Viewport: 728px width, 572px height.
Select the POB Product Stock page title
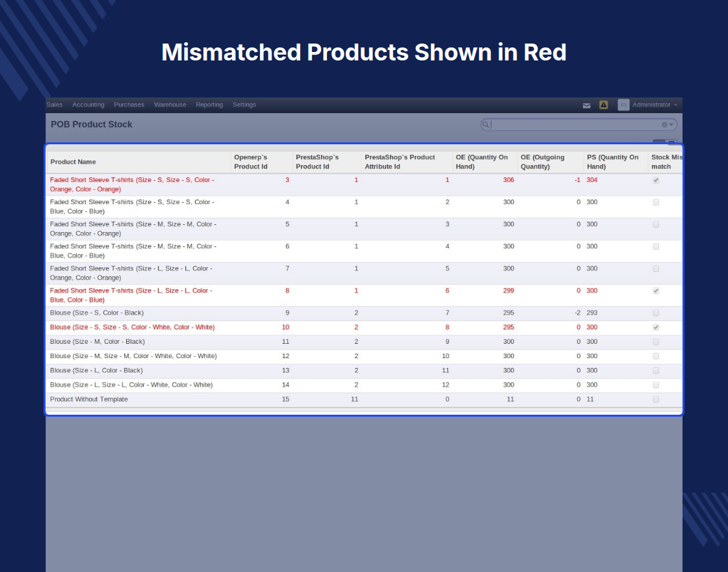pos(92,124)
